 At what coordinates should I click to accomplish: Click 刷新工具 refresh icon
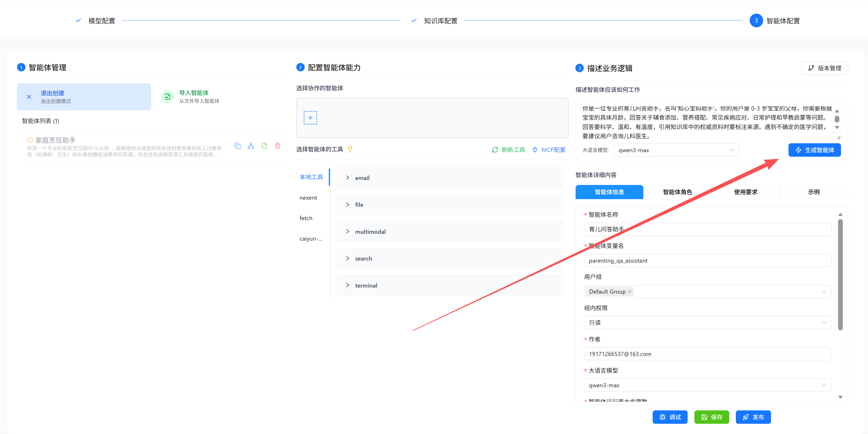tap(495, 150)
